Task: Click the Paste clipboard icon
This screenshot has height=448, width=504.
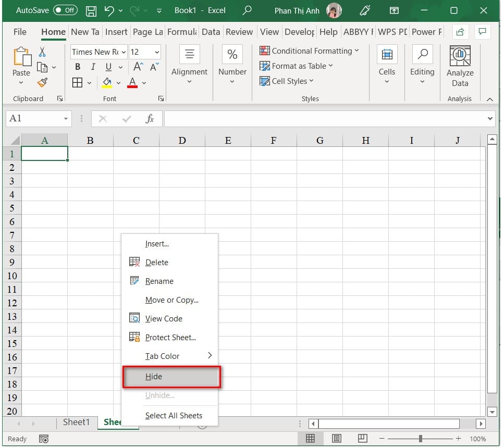Action: (x=22, y=57)
